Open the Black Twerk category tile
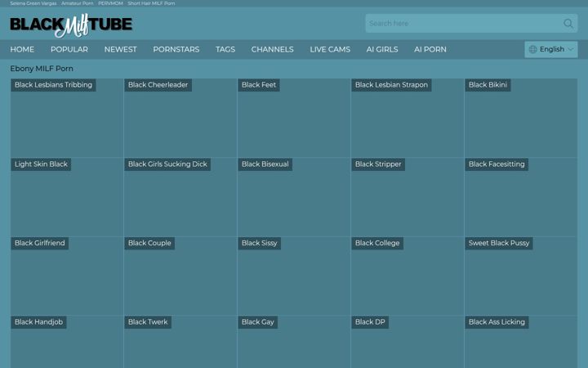Image resolution: width=588 pixels, height=368 pixels. coord(180,342)
